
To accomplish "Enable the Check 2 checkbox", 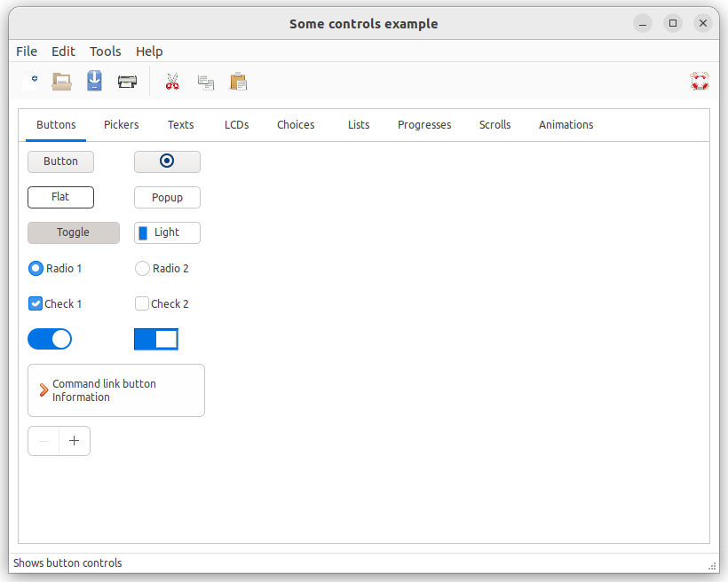I will pyautogui.click(x=142, y=303).
